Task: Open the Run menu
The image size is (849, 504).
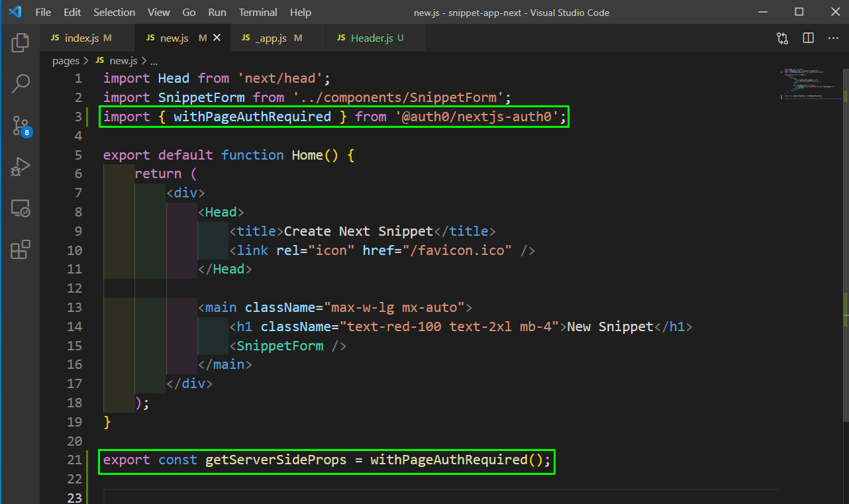Action: (217, 13)
